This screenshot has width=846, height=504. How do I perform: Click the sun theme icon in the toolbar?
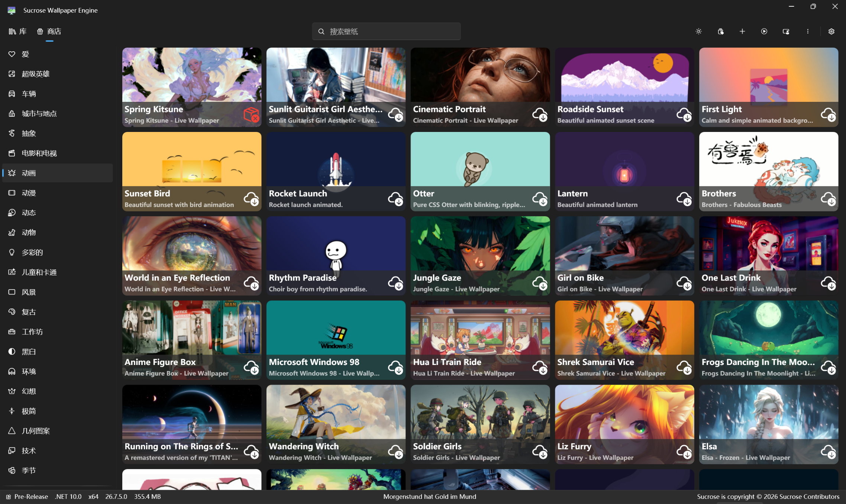coord(699,32)
